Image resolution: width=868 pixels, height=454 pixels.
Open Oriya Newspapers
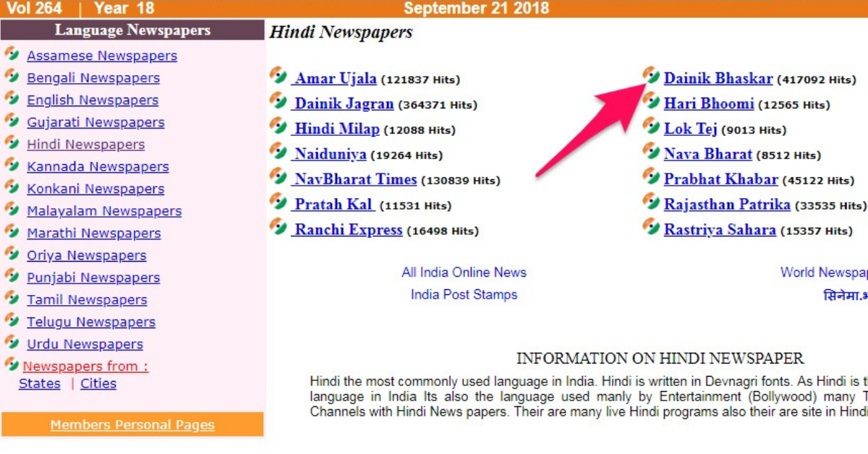pos(87,256)
